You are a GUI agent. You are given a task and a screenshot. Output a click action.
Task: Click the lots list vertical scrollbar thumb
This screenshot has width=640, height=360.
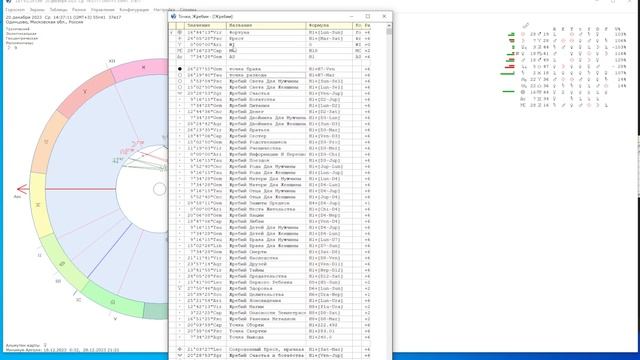coord(389,31)
